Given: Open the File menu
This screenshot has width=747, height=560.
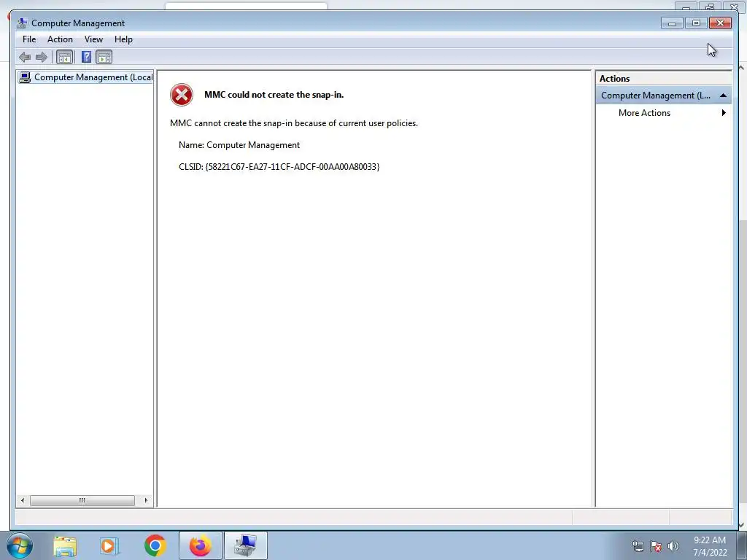Looking at the screenshot, I should [x=29, y=39].
